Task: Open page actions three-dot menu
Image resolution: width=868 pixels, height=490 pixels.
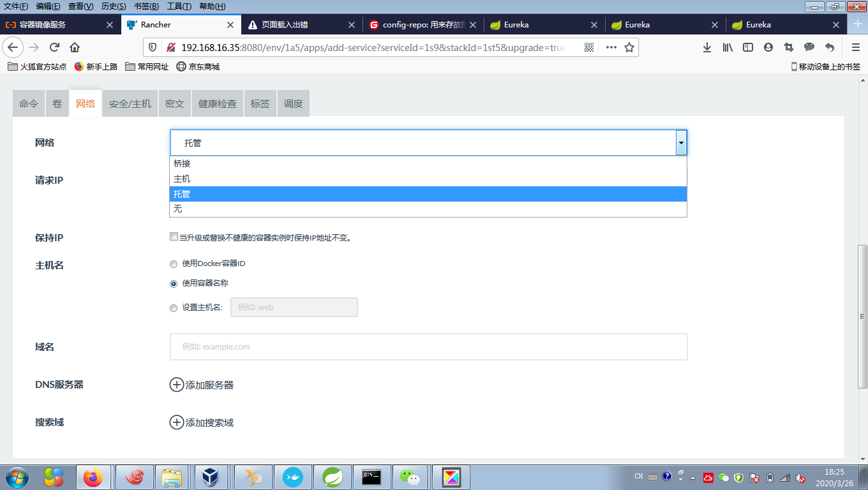Action: click(x=611, y=47)
